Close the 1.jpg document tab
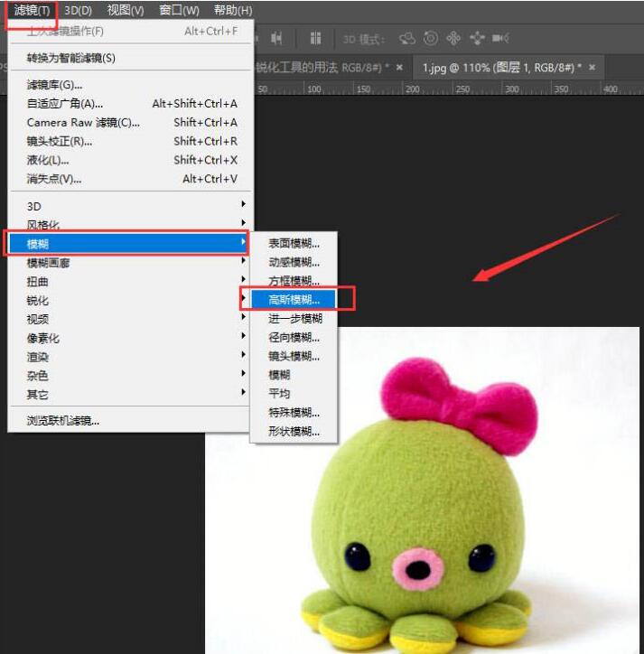 point(592,67)
